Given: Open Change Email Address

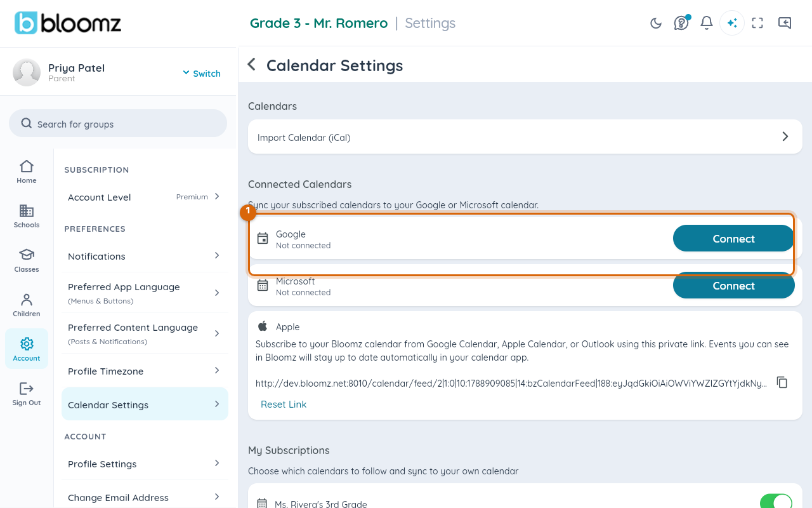Looking at the screenshot, I should 145,497.
